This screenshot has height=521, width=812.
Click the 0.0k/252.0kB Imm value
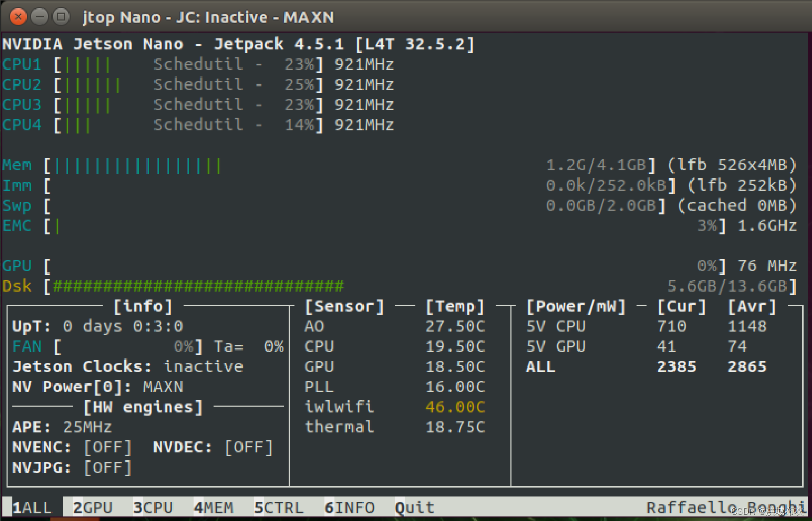[x=607, y=185]
